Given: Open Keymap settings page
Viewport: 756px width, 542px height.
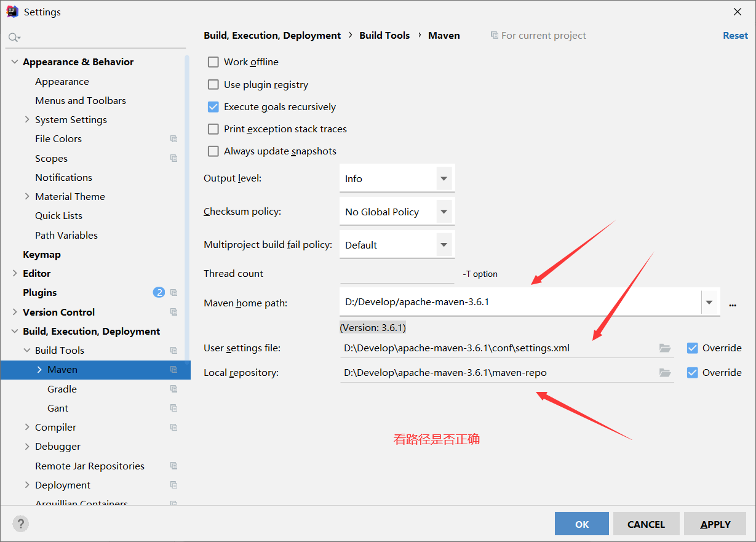Looking at the screenshot, I should coord(42,254).
